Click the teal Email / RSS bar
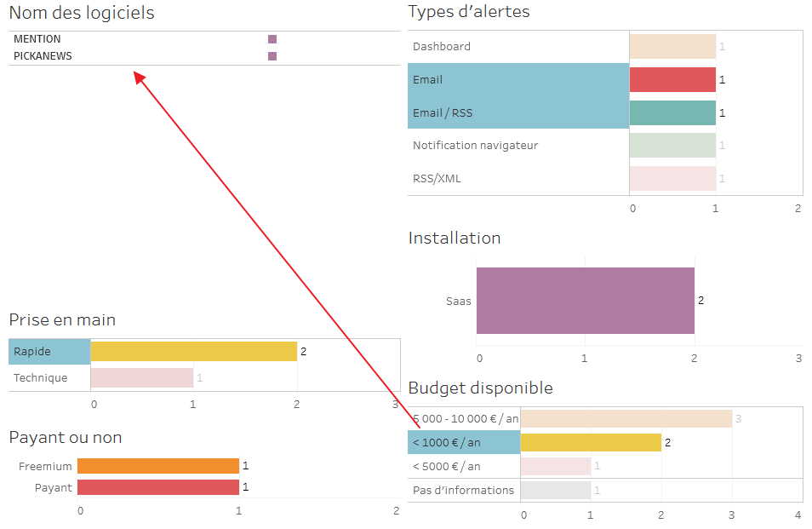812x529 pixels. pos(672,112)
